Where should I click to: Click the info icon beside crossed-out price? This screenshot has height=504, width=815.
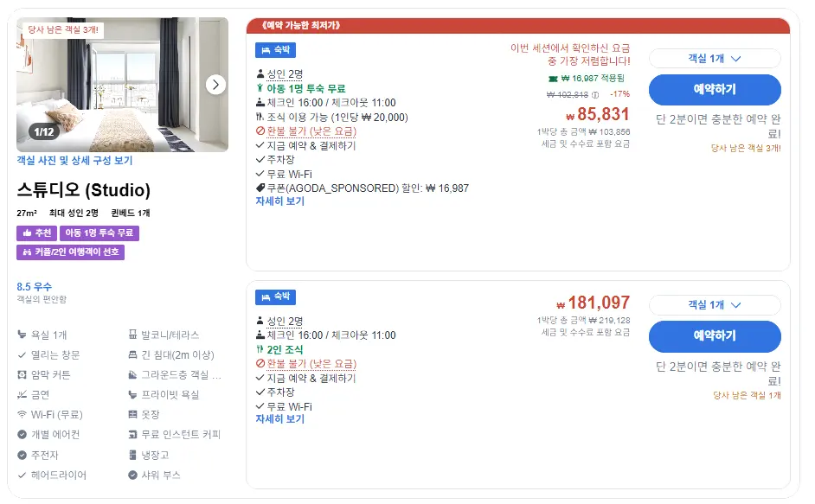point(595,95)
